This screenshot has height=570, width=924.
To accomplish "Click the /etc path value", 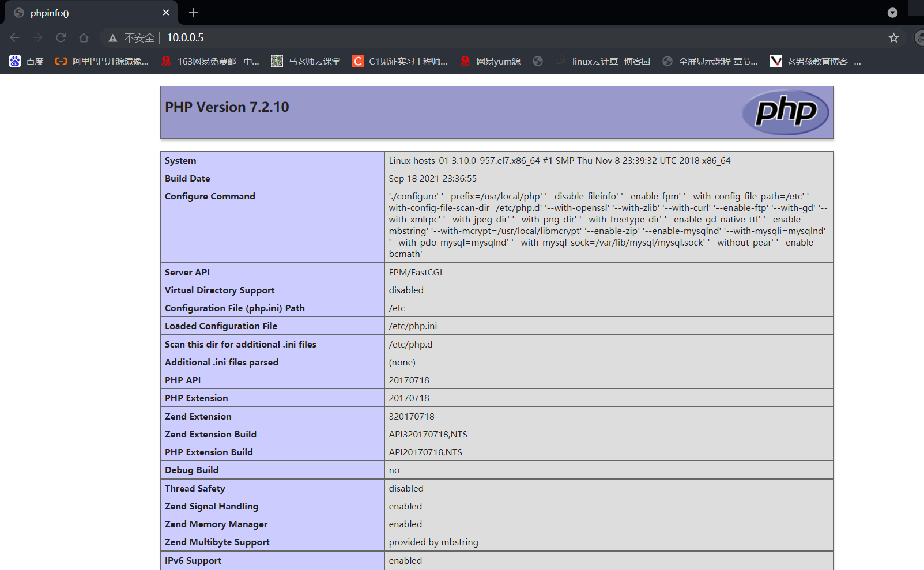I will pyautogui.click(x=397, y=308).
